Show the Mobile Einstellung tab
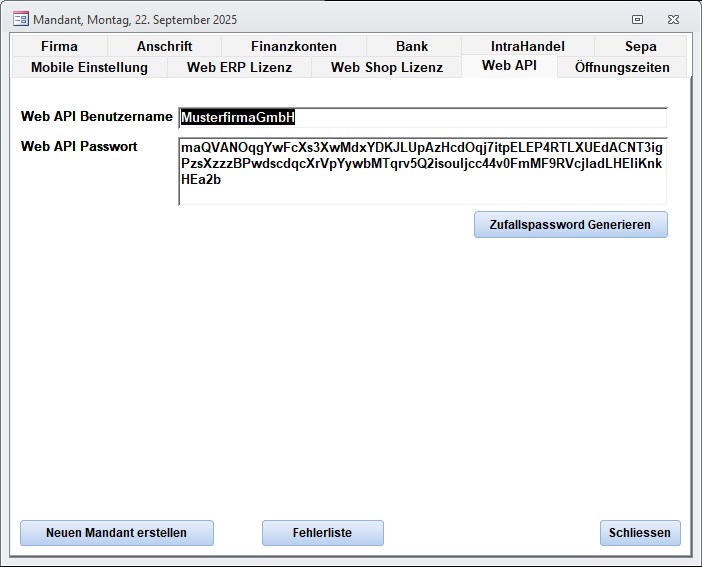702x567 pixels. (x=89, y=67)
